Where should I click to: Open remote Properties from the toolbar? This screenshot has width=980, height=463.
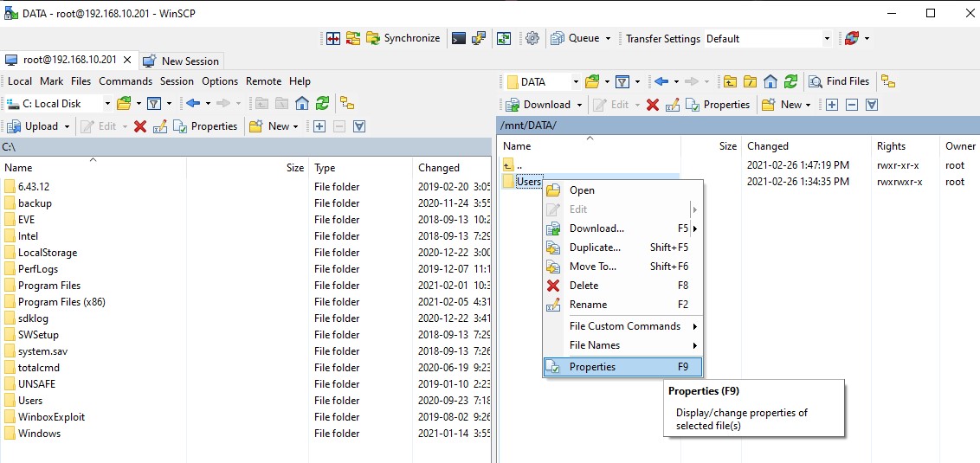[x=719, y=105]
